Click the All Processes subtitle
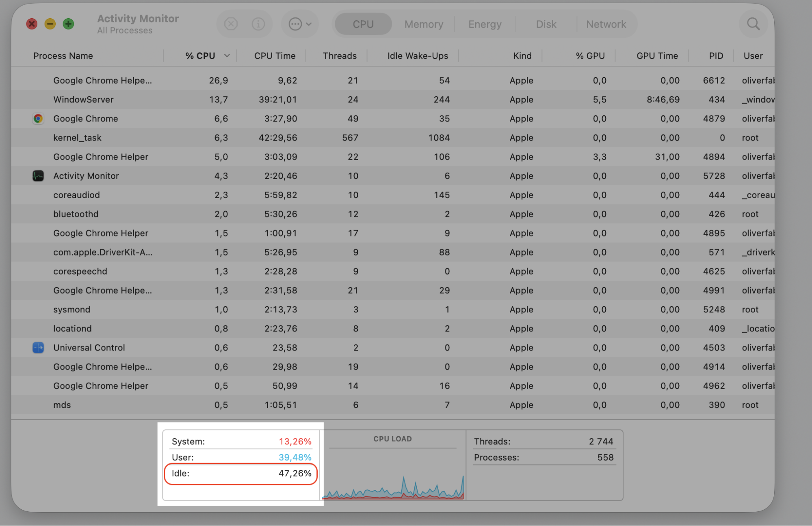The width and height of the screenshot is (812, 526). tap(125, 30)
